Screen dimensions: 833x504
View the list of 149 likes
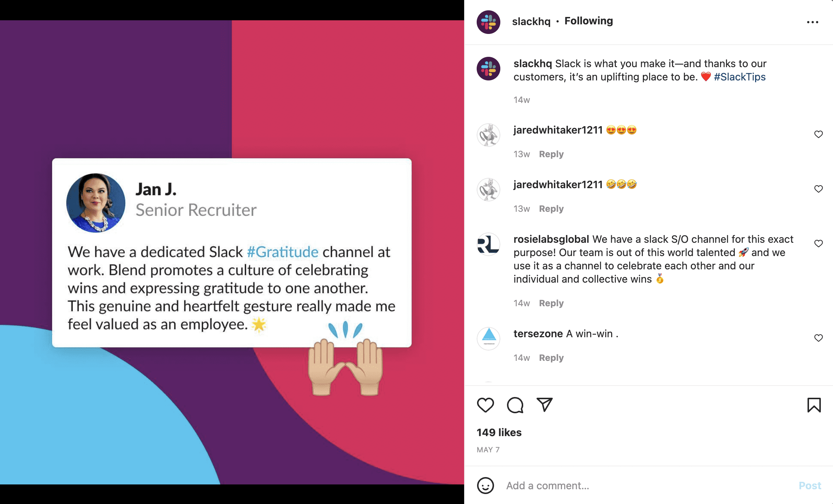coord(499,432)
